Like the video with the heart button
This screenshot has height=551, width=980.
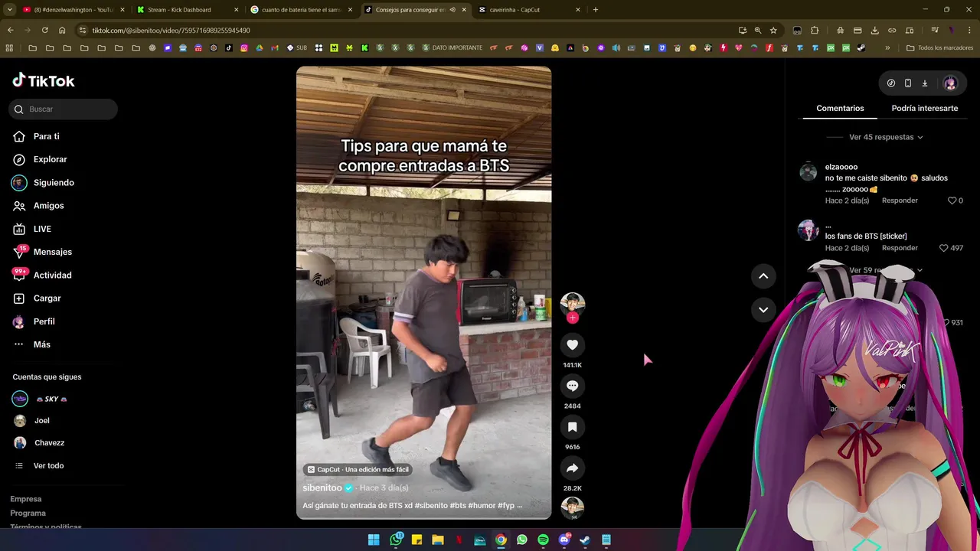point(572,345)
